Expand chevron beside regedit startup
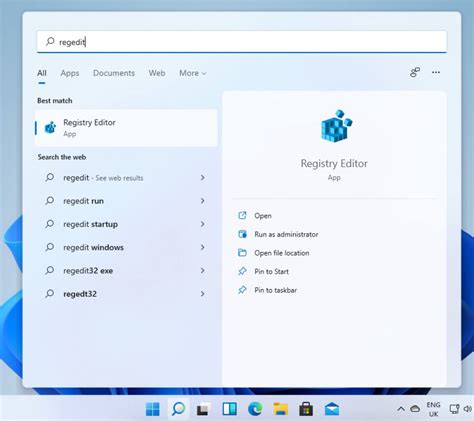474x421 pixels. 203,224
